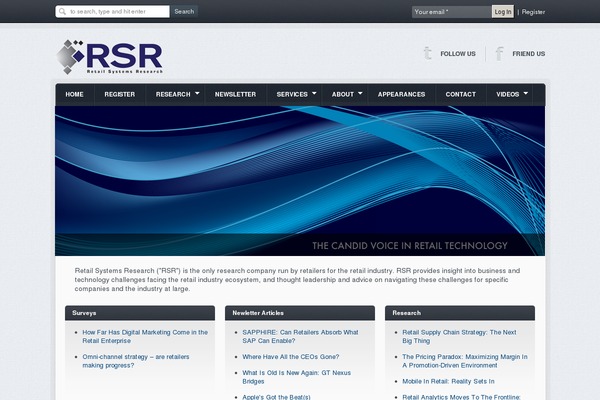Expand the RESEARCH dropdown arrow
This screenshot has width=600, height=400.
(x=197, y=93)
